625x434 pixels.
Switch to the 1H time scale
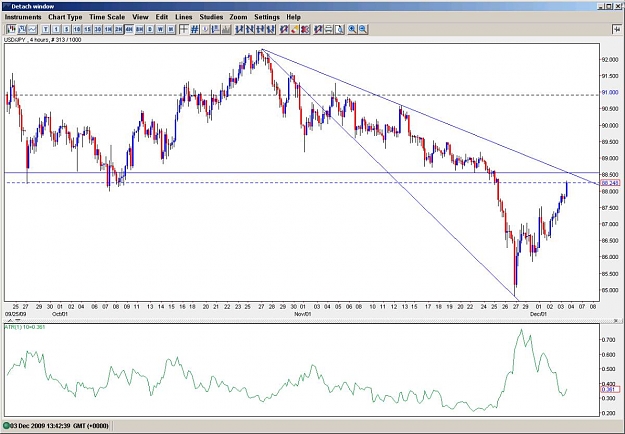108,29
